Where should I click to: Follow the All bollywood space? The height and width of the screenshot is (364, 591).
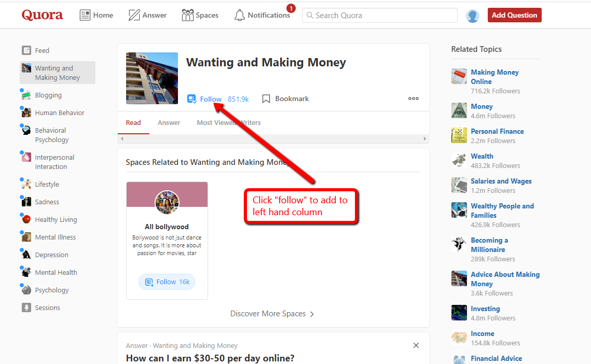[x=167, y=282]
